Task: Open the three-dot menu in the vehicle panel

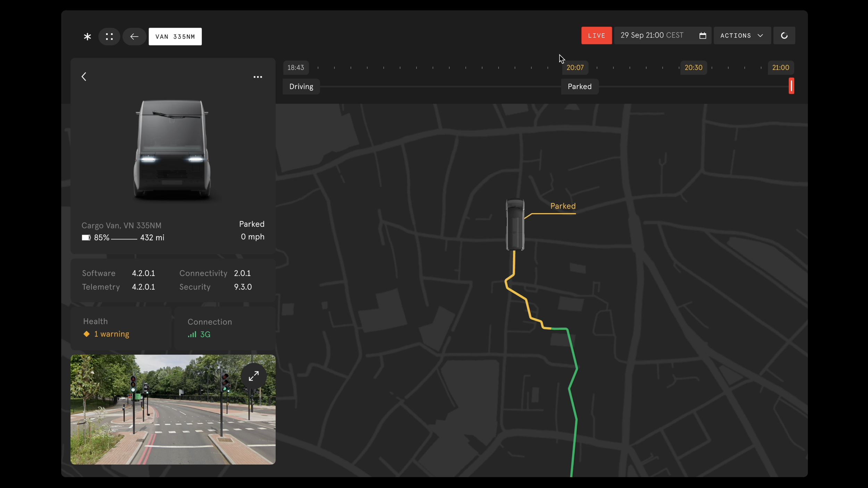Action: [258, 77]
